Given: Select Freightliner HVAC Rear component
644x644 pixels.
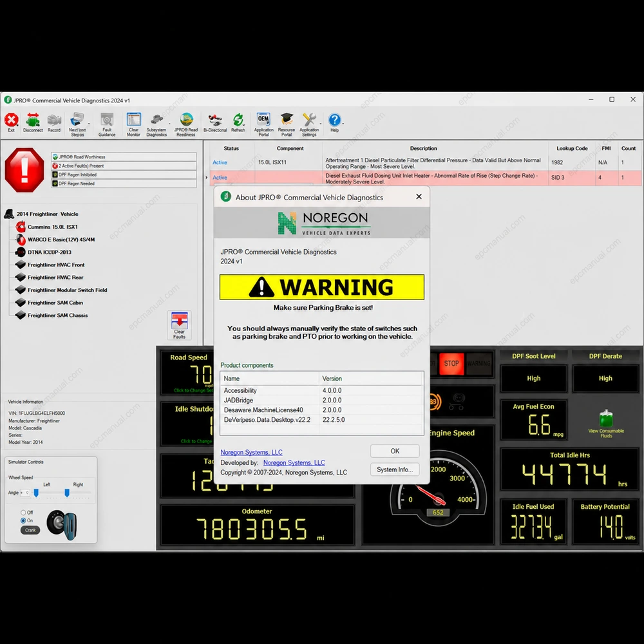Looking at the screenshot, I should tap(55, 277).
